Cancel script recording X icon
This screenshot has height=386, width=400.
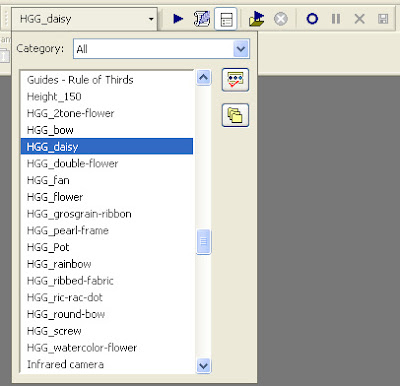tap(359, 19)
